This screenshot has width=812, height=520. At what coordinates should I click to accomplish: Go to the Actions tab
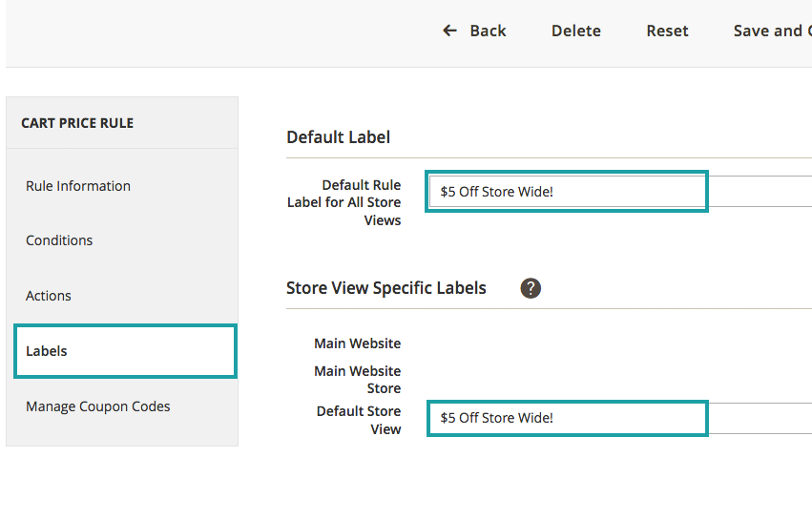(x=49, y=296)
